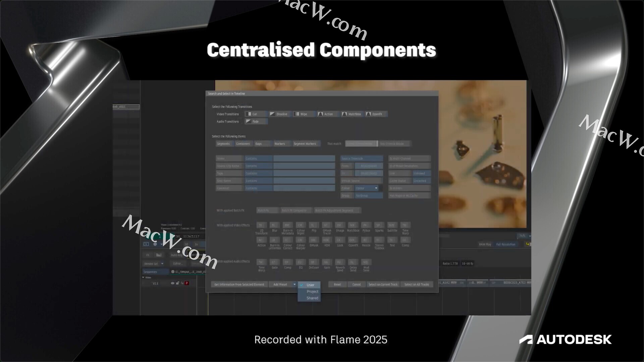Choose Shared in the preset menu
The height and width of the screenshot is (362, 644).
tap(309, 298)
